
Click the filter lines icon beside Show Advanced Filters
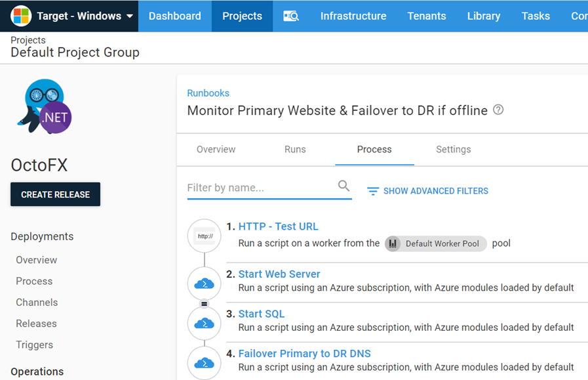(x=373, y=191)
